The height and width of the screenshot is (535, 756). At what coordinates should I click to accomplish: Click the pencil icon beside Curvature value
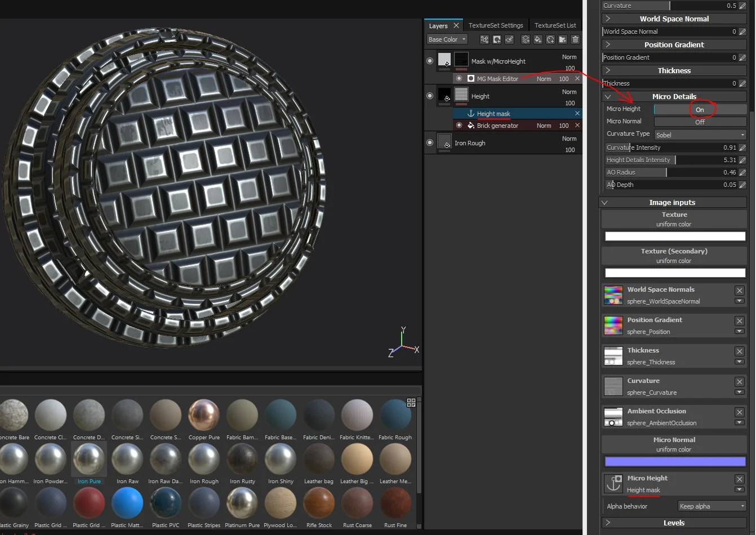coord(742,6)
